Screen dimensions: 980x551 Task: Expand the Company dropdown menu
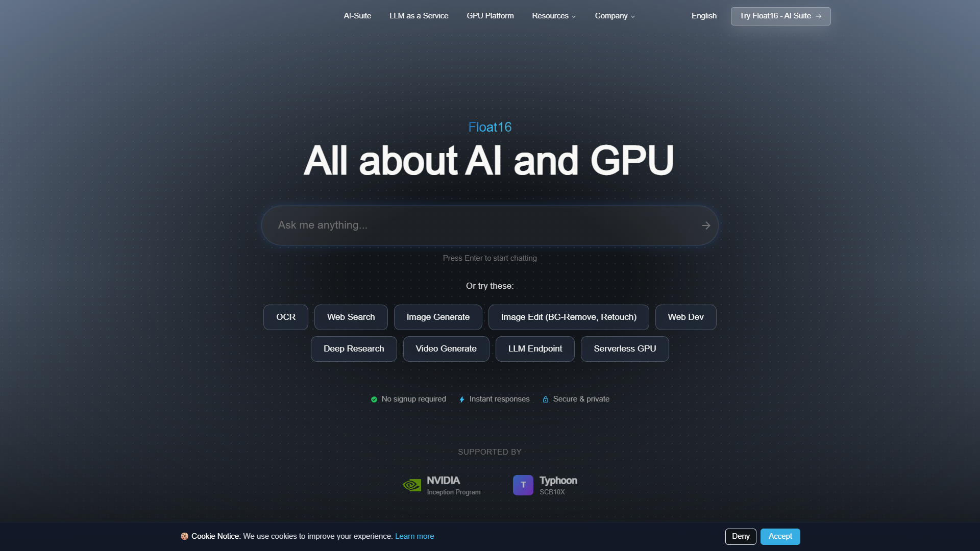coord(615,16)
